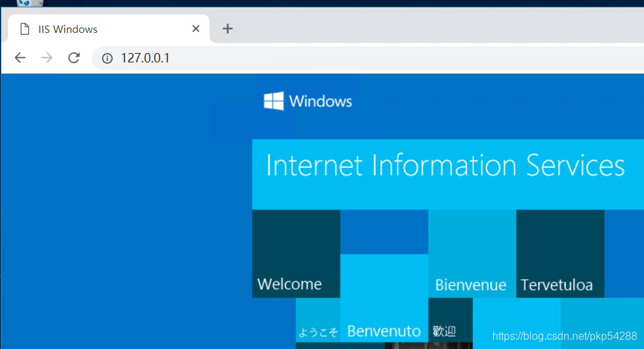Close the IIS Windows tab
This screenshot has width=644, height=349.
click(x=196, y=29)
